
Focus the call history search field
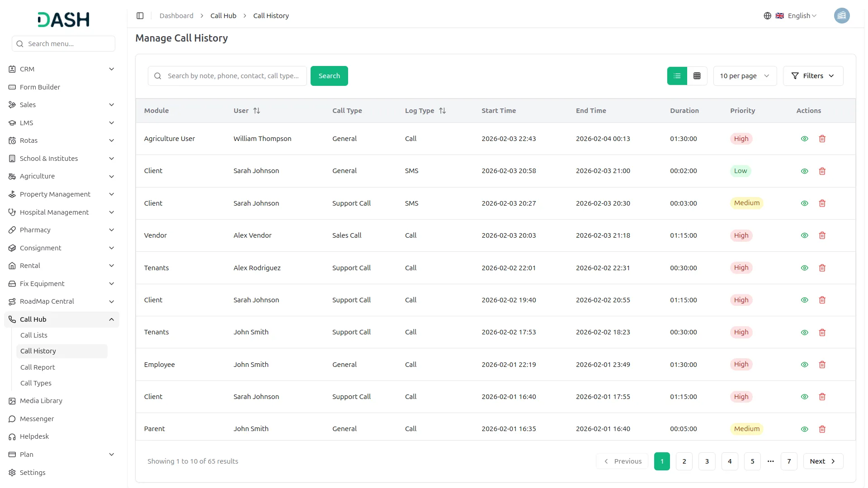pyautogui.click(x=233, y=76)
